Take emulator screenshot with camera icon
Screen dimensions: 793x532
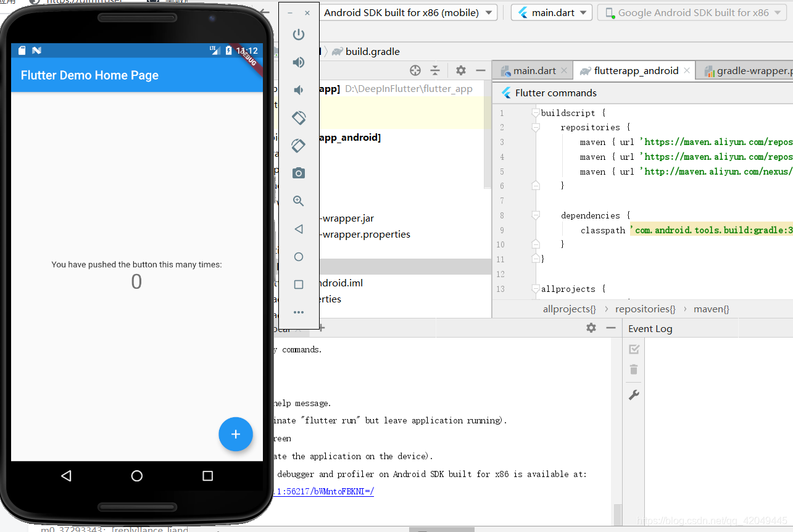click(299, 173)
